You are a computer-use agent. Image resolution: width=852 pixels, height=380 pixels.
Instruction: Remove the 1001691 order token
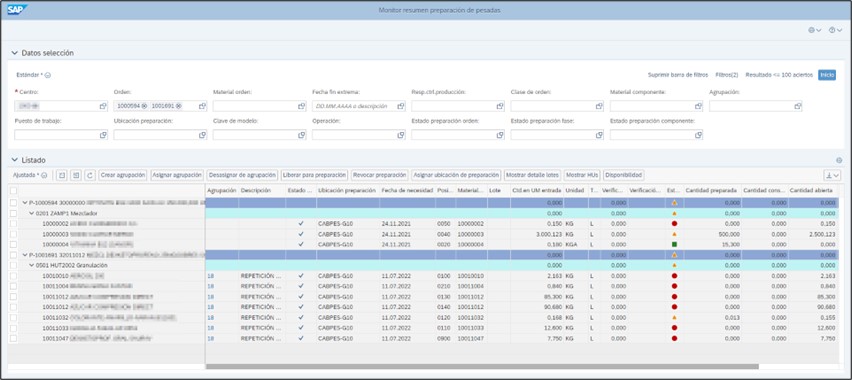178,106
